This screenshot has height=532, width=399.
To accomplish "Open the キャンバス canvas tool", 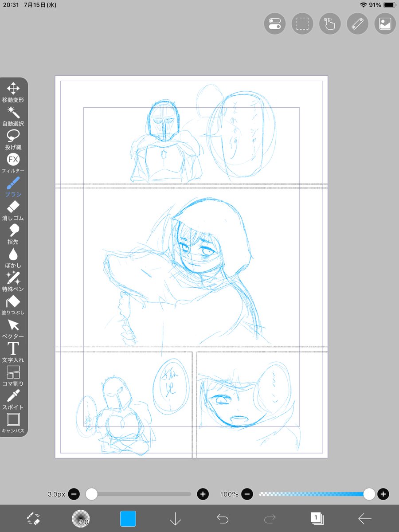I will pos(13,423).
